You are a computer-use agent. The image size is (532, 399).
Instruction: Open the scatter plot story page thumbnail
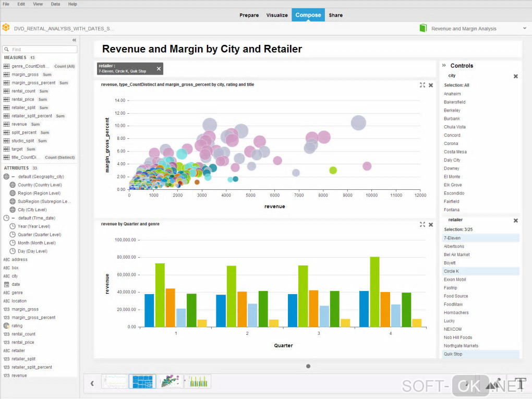point(171,381)
